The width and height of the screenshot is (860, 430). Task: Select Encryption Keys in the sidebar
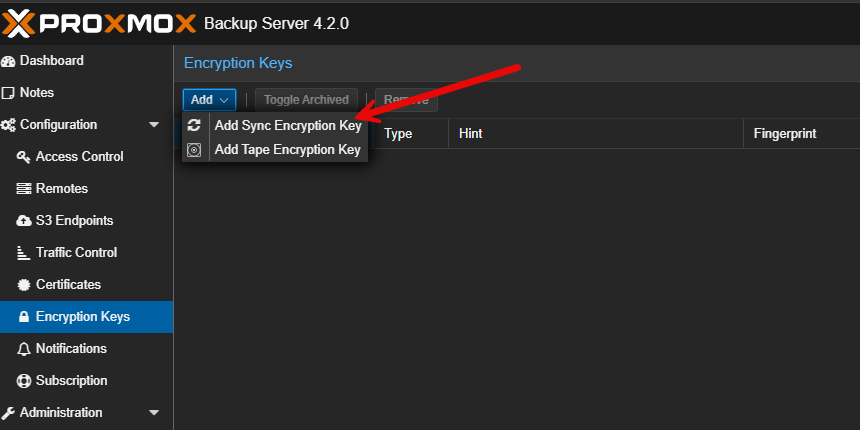[x=82, y=317]
